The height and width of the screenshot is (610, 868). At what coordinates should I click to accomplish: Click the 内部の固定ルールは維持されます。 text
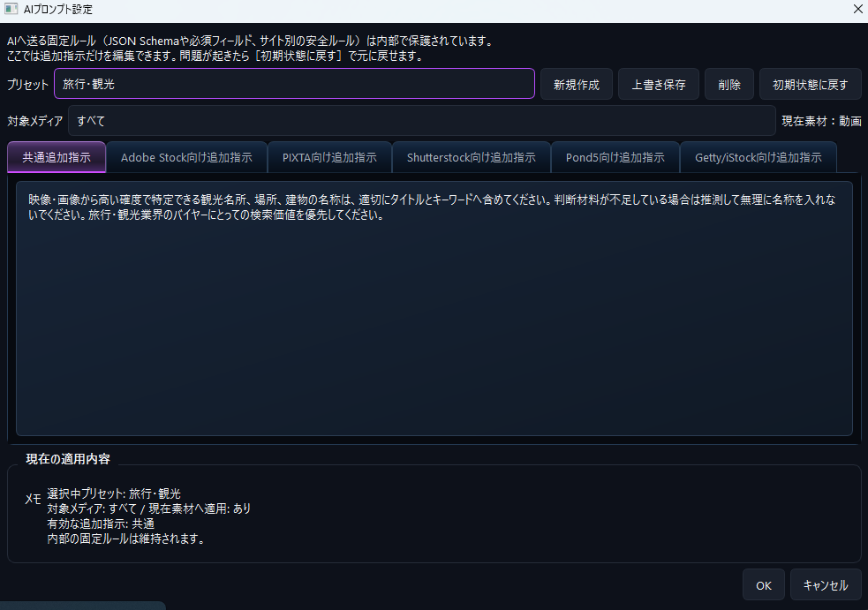pyautogui.click(x=126, y=538)
